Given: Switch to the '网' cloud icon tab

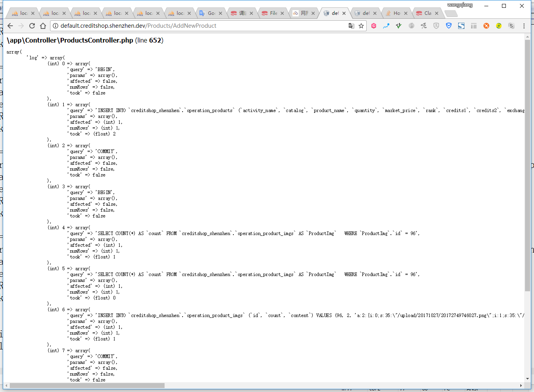Looking at the screenshot, I should [304, 13].
